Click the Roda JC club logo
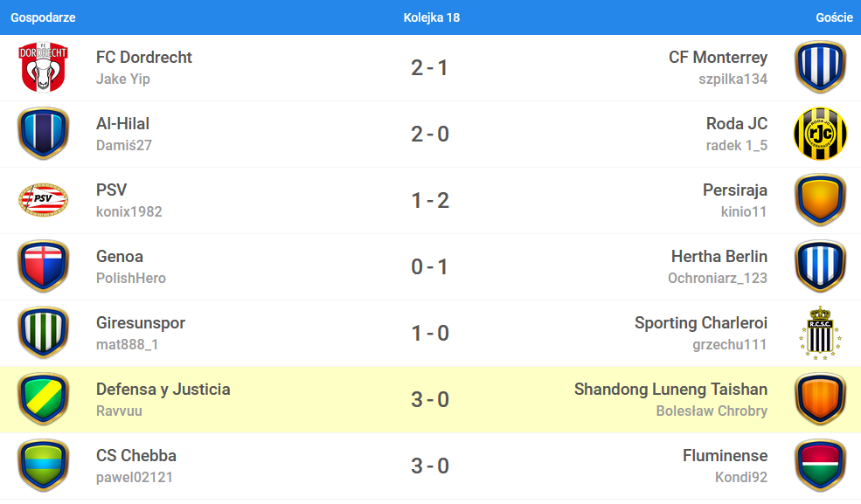This screenshot has height=504, width=861. point(819,134)
